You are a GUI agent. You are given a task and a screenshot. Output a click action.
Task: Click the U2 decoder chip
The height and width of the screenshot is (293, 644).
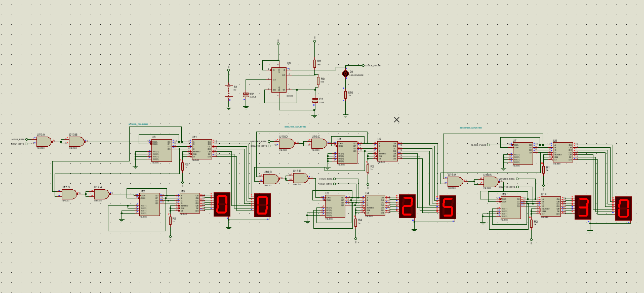coord(387,151)
